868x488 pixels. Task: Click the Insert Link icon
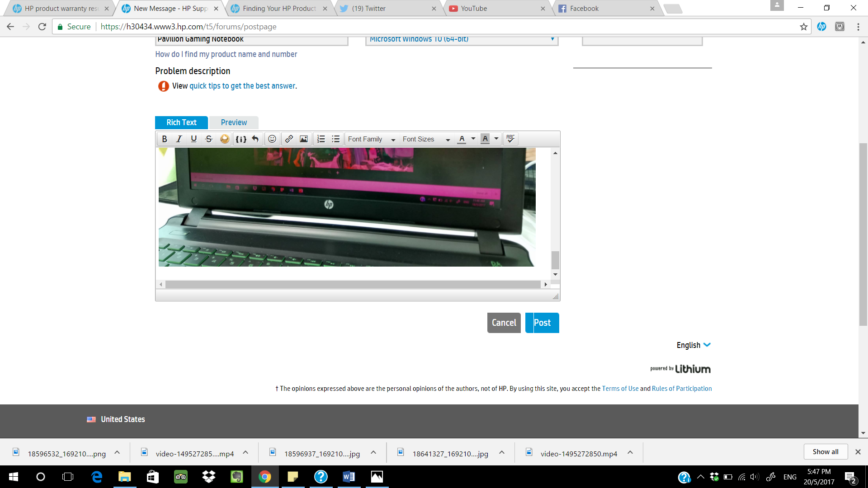[x=288, y=139]
